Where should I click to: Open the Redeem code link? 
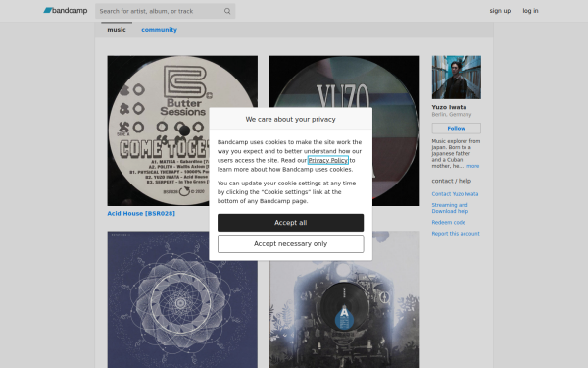449,223
